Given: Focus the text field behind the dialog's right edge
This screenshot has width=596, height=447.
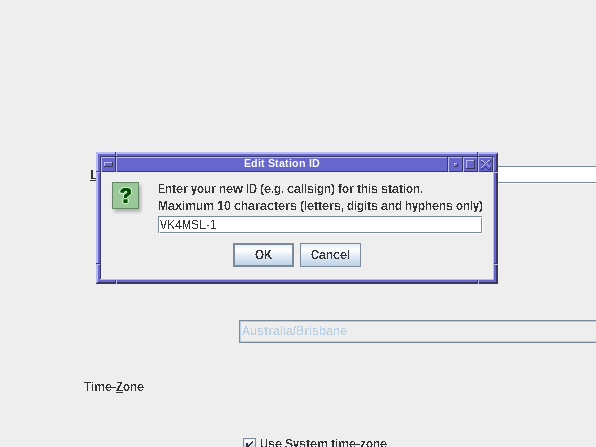Looking at the screenshot, I should pos(547,174).
